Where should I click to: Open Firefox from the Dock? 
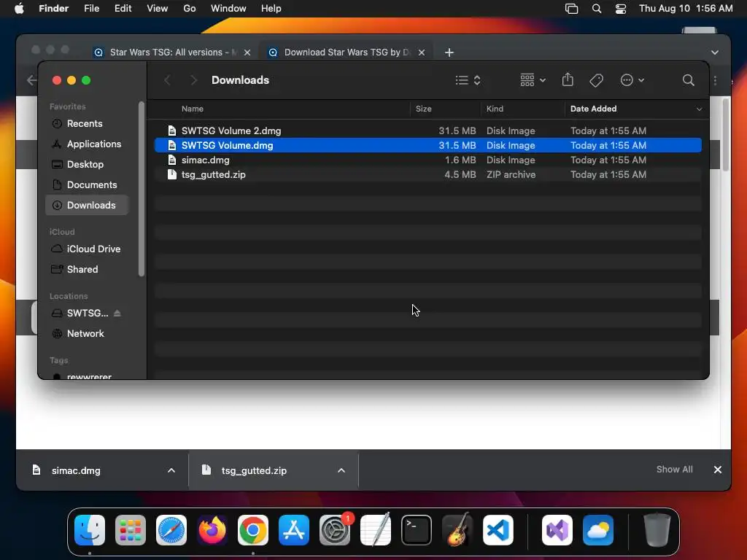(x=212, y=529)
